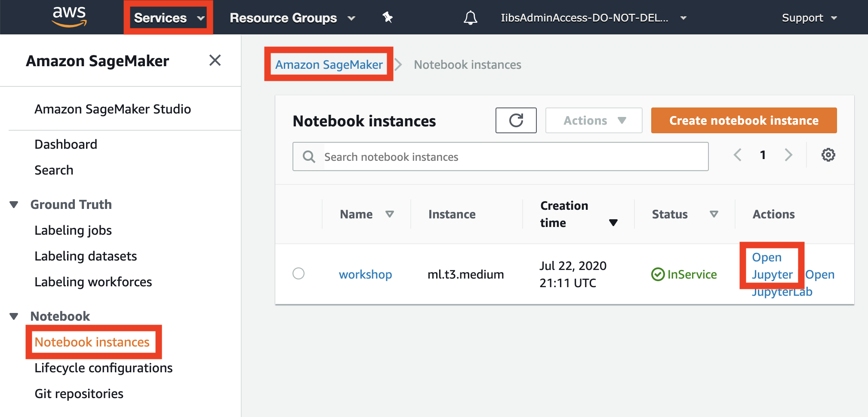Go to previous page of instances
The height and width of the screenshot is (417, 868).
(738, 155)
